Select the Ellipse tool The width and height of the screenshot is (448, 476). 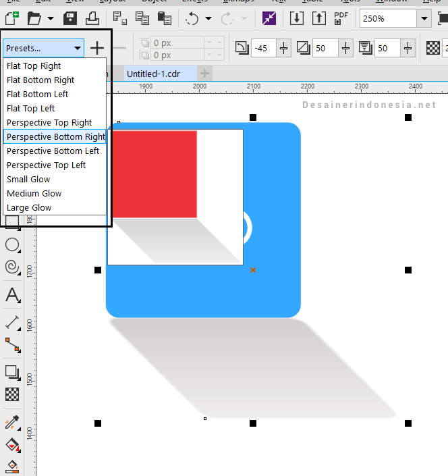pyautogui.click(x=12, y=244)
